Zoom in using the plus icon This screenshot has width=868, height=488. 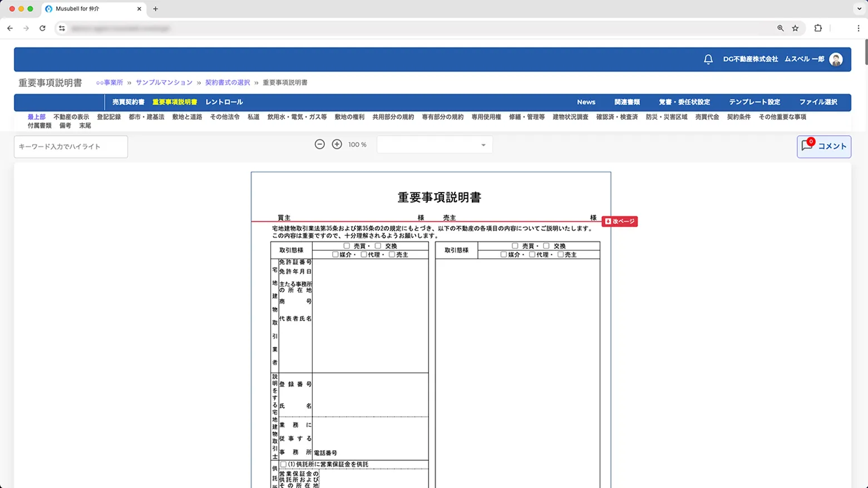(337, 144)
